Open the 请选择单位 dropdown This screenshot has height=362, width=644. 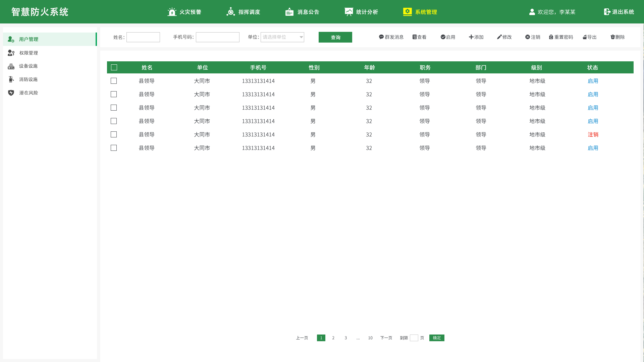(x=282, y=37)
